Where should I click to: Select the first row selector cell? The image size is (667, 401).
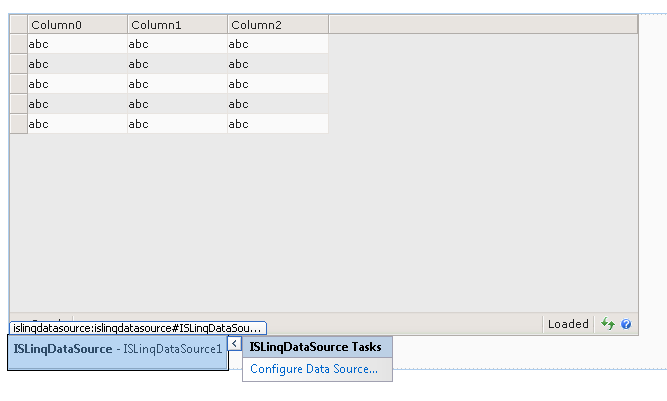pyautogui.click(x=19, y=44)
